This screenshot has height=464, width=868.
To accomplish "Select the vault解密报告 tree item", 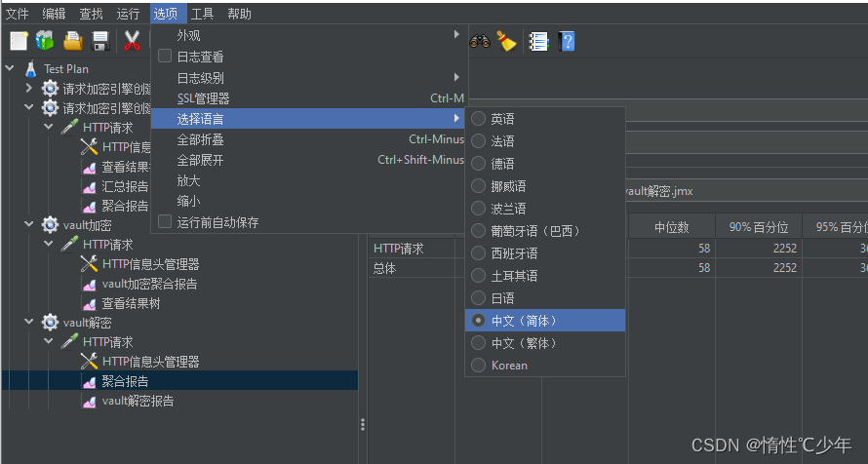I will [138, 401].
